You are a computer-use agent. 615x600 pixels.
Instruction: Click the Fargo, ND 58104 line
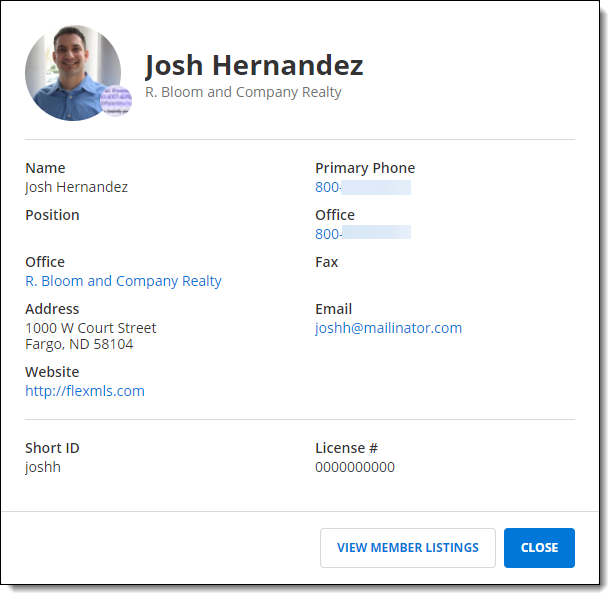click(x=79, y=344)
